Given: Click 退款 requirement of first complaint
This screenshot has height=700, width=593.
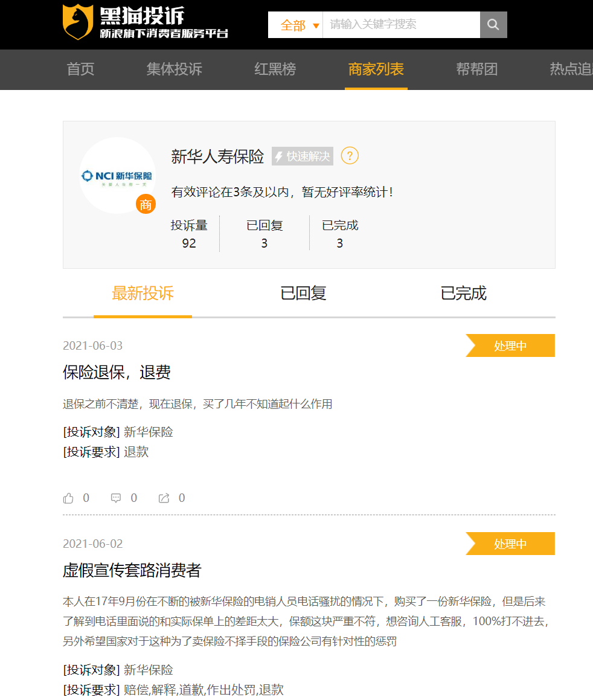Looking at the screenshot, I should coord(136,452).
